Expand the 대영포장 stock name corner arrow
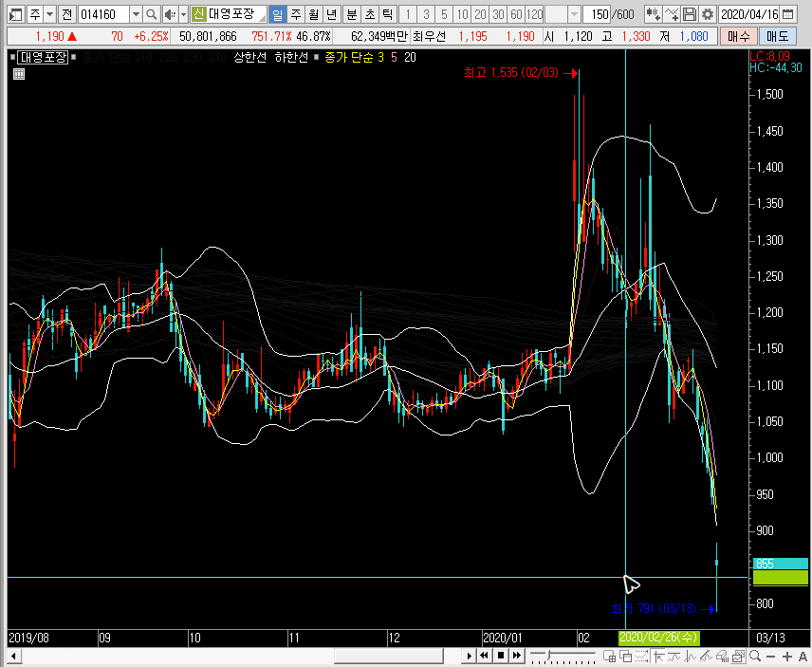 (263, 19)
